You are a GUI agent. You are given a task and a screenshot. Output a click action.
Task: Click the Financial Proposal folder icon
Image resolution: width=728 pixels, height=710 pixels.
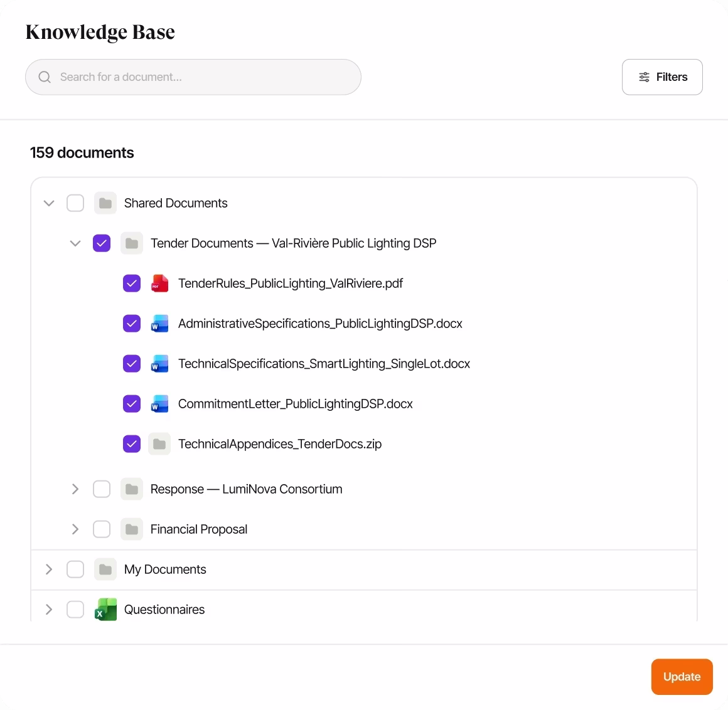132,529
